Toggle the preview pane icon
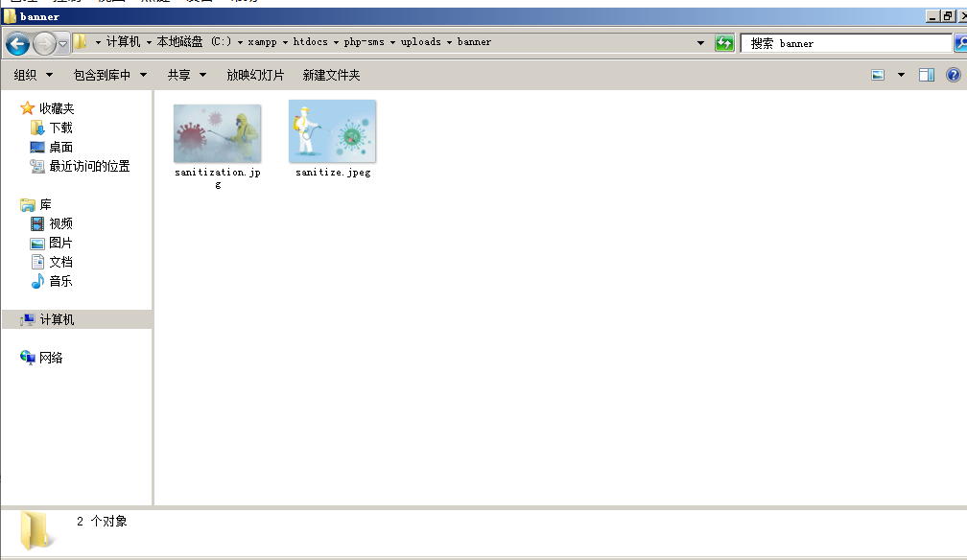This screenshot has height=560, width=967. tap(927, 75)
